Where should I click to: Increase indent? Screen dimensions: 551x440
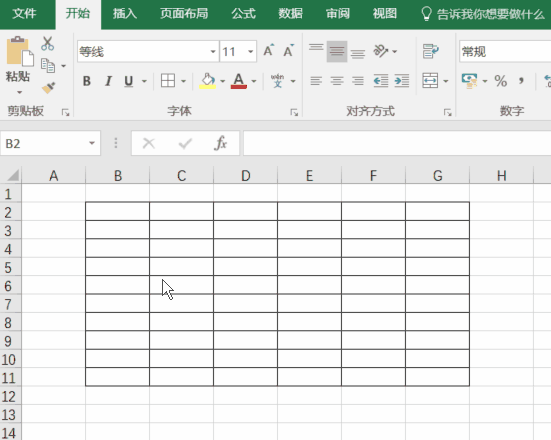point(402,81)
